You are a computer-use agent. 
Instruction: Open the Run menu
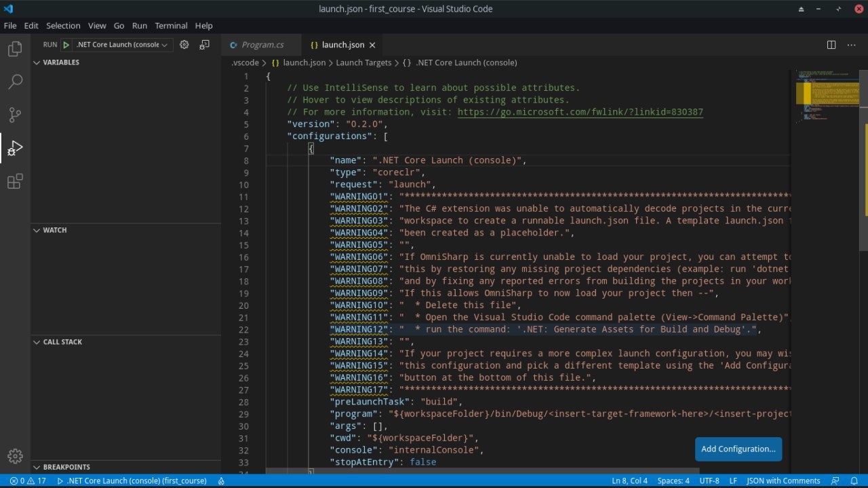coord(140,26)
